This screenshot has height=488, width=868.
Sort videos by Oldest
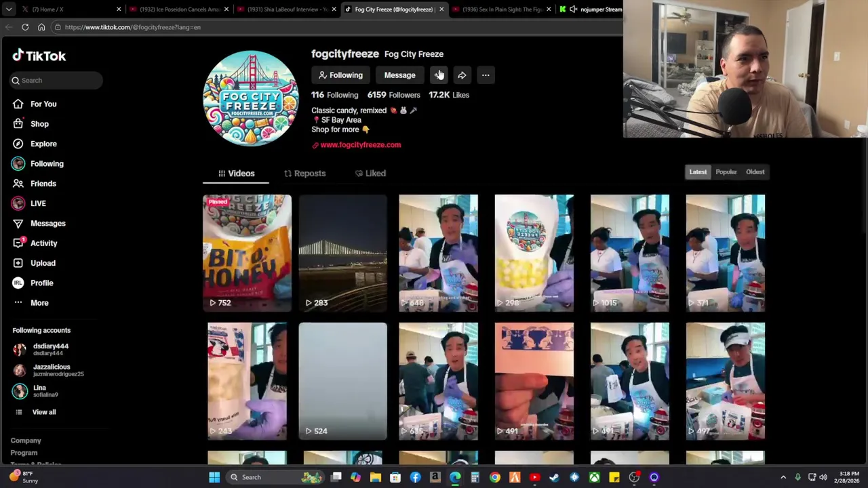[755, 172]
